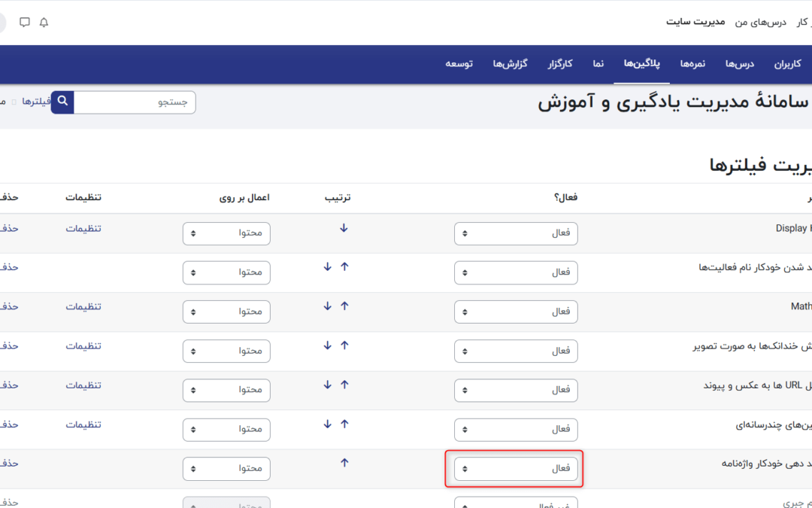Switch to the گزارش‌ها (Reports) tab

point(510,64)
